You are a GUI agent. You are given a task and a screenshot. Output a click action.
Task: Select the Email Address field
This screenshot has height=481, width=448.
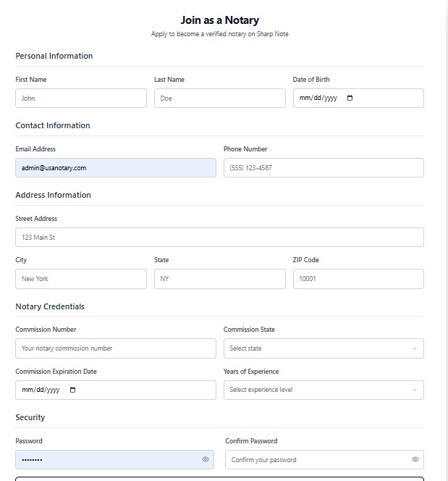pyautogui.click(x=116, y=168)
